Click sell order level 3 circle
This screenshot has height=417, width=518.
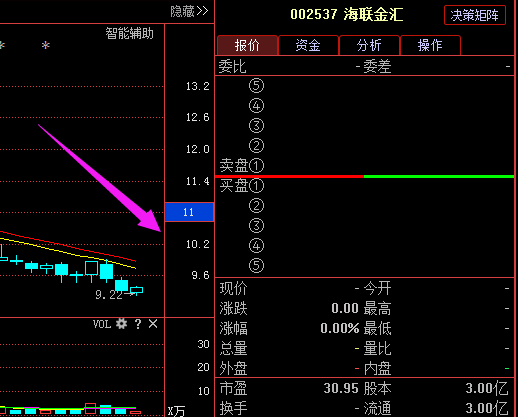(x=256, y=126)
